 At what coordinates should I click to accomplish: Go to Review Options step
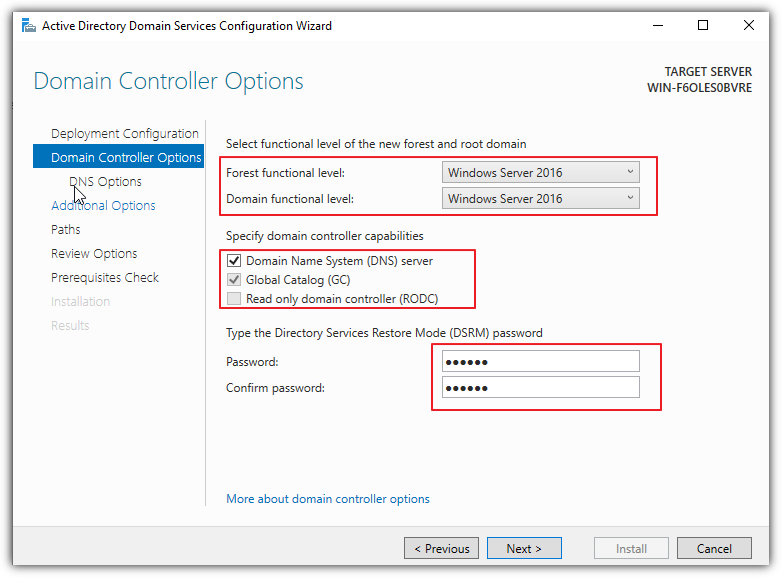(x=94, y=253)
